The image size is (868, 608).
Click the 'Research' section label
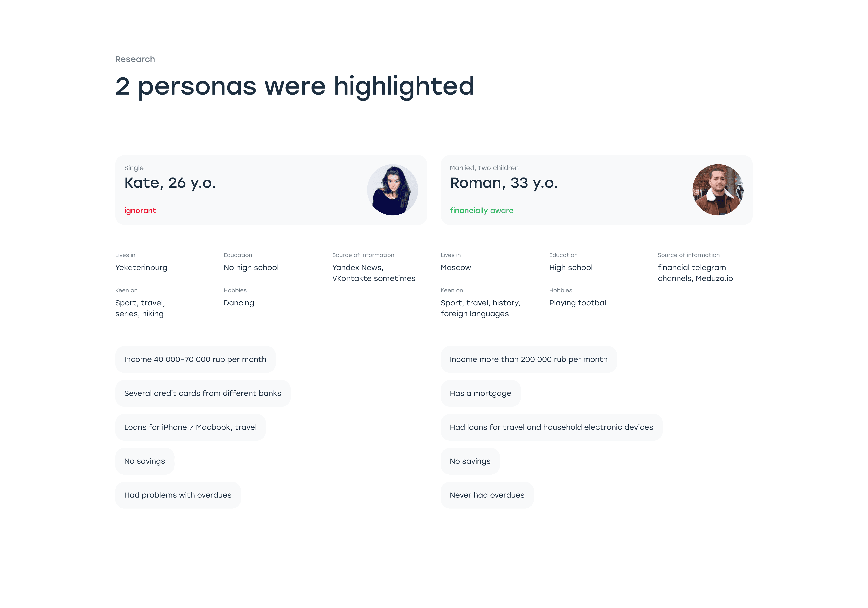[x=135, y=59]
